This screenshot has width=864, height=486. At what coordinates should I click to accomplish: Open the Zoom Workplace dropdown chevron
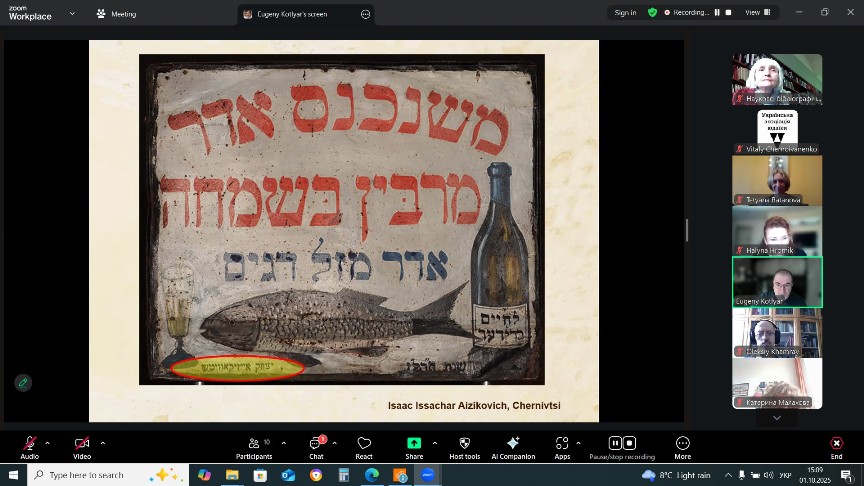[x=72, y=14]
